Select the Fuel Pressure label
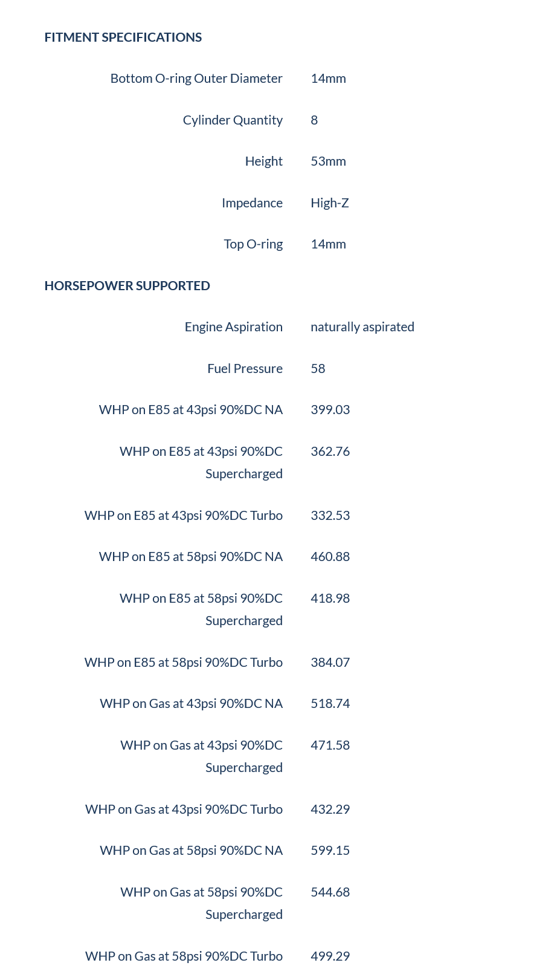Image resolution: width=557 pixels, height=980 pixels. (x=245, y=369)
